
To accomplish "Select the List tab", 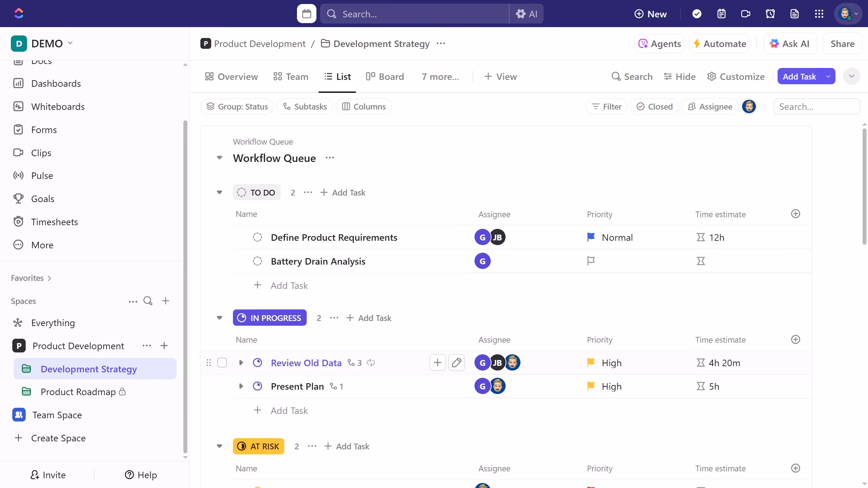I will point(337,77).
